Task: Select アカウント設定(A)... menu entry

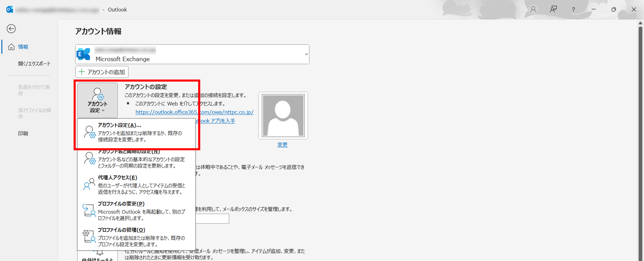Action: [136, 132]
